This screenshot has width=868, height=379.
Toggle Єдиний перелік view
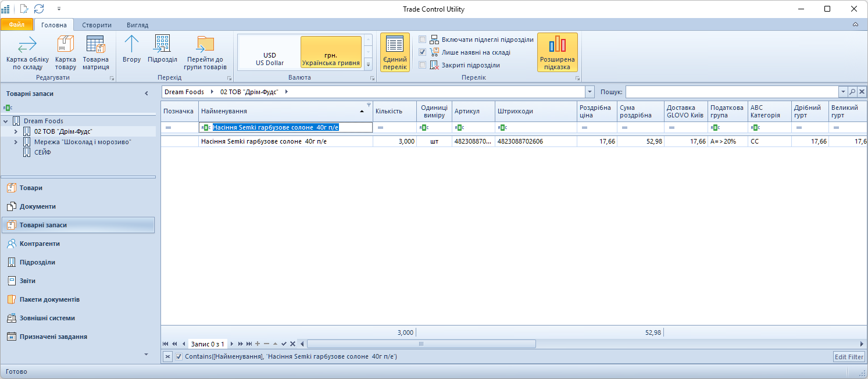point(395,45)
